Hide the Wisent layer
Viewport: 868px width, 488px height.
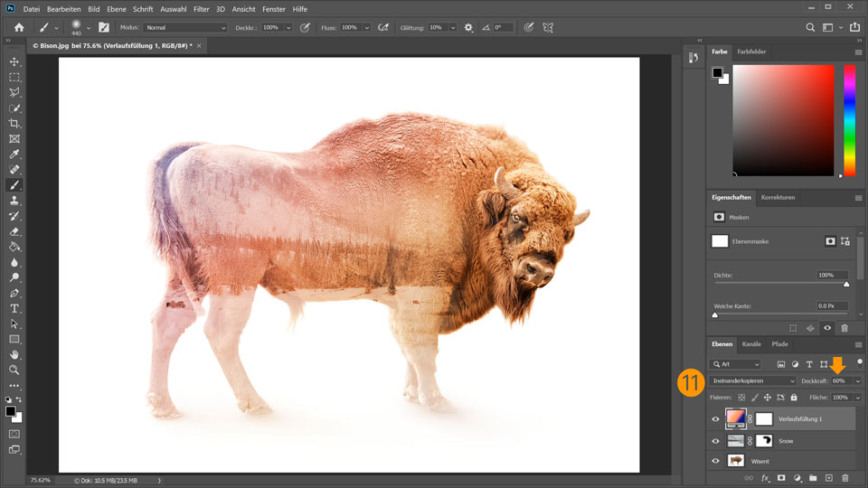716,460
